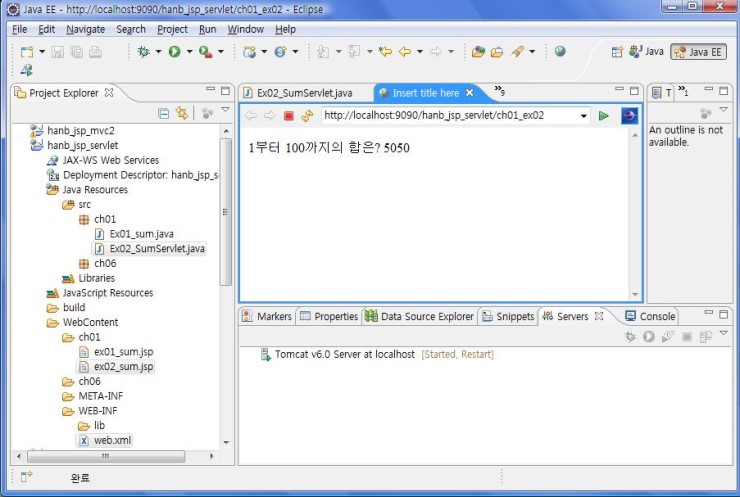The image size is (740, 497).
Task: Open Project Explorer view menu triangle
Action: (225, 112)
